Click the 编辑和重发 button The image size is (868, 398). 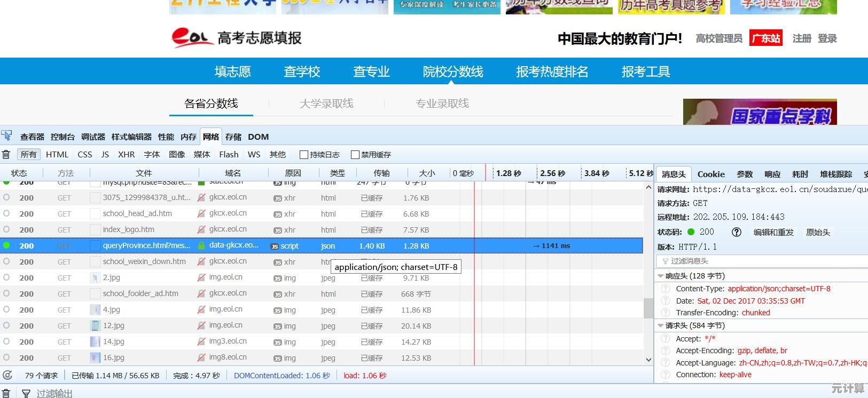(x=773, y=232)
